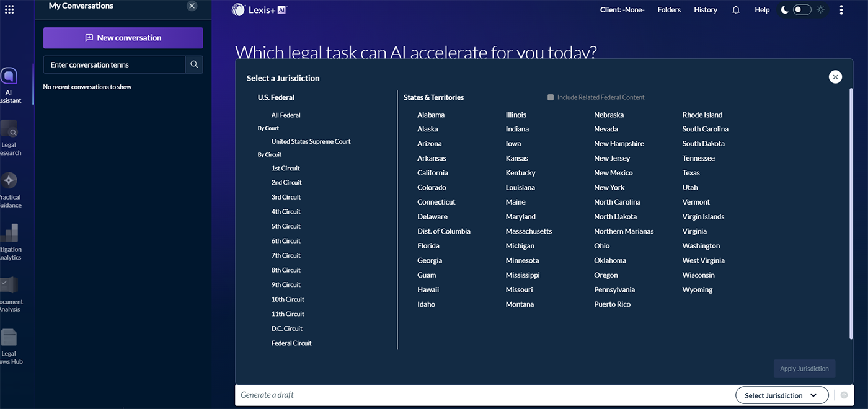The image size is (868, 409).
Task: Open the Client: -None- selector
Action: pos(622,10)
